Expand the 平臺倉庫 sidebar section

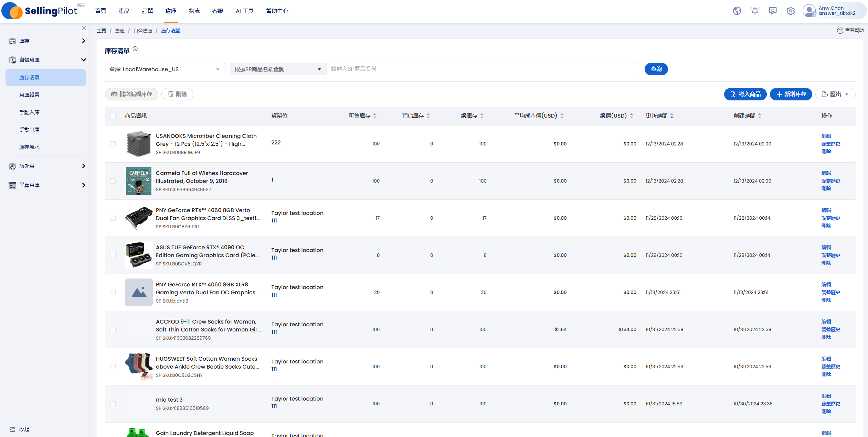coord(83,185)
